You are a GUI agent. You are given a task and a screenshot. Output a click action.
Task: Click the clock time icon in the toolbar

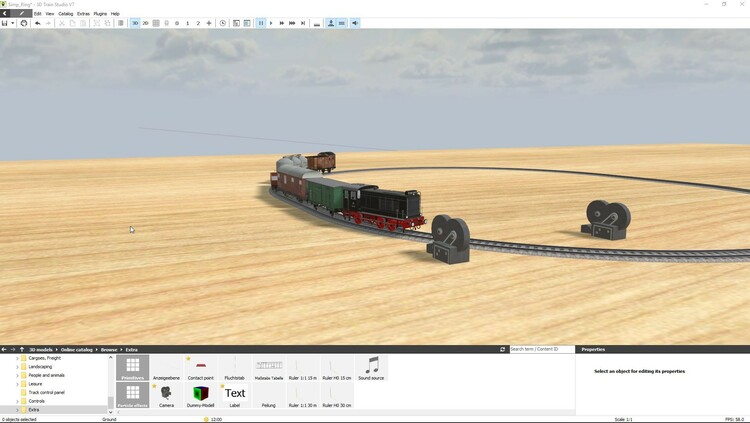click(223, 23)
